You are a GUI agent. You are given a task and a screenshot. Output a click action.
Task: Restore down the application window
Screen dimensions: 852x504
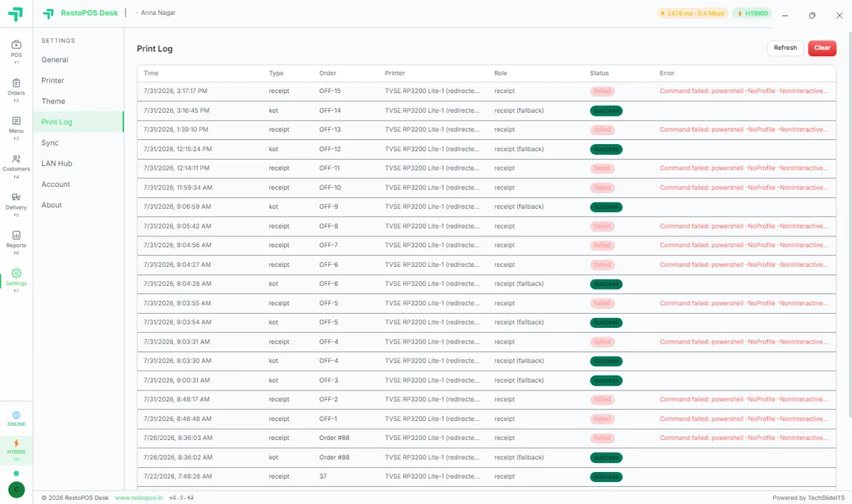(812, 15)
